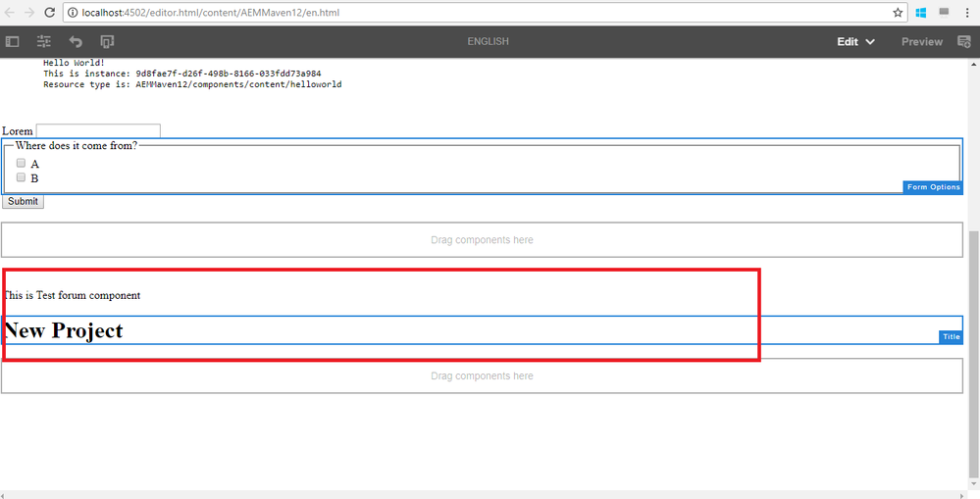Screen dimensions: 980x499
Task: Click the horizontal scrollbar left arrow
Action: (x=4, y=495)
